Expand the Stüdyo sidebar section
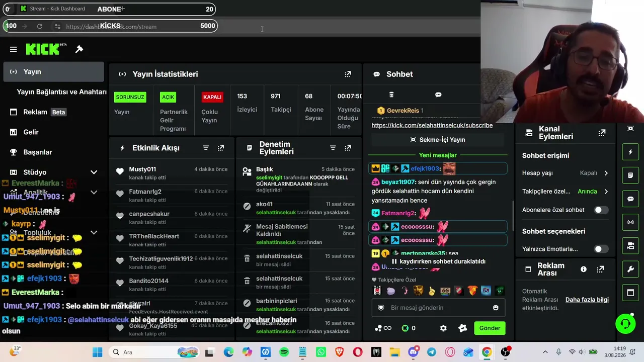 point(94,172)
